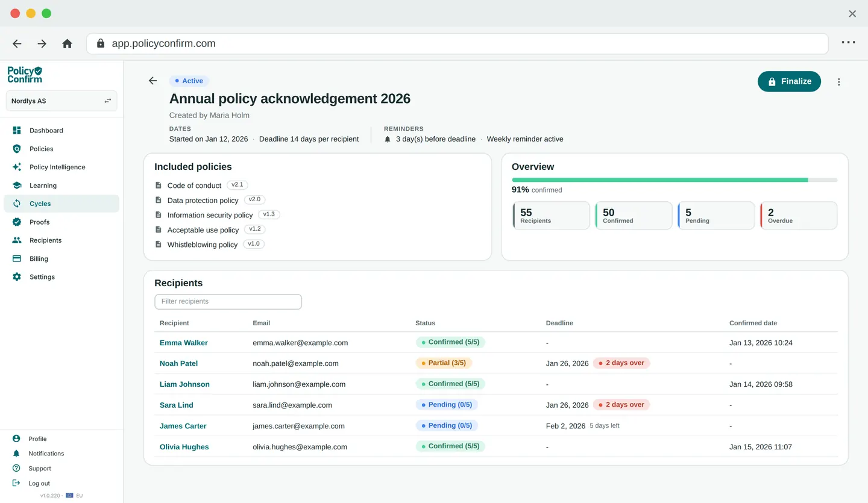Click the Active status badge
868x503 pixels.
click(x=189, y=81)
